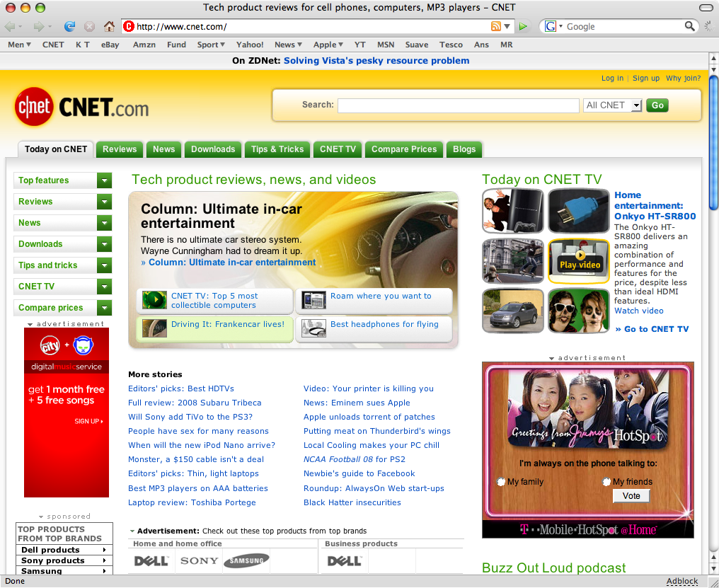Click the RSS feed icon in address bar
This screenshot has width=719, height=588.
click(495, 26)
